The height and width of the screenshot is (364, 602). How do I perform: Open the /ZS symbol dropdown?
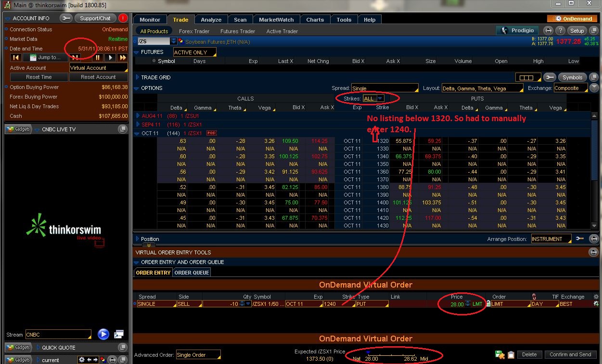(174, 41)
